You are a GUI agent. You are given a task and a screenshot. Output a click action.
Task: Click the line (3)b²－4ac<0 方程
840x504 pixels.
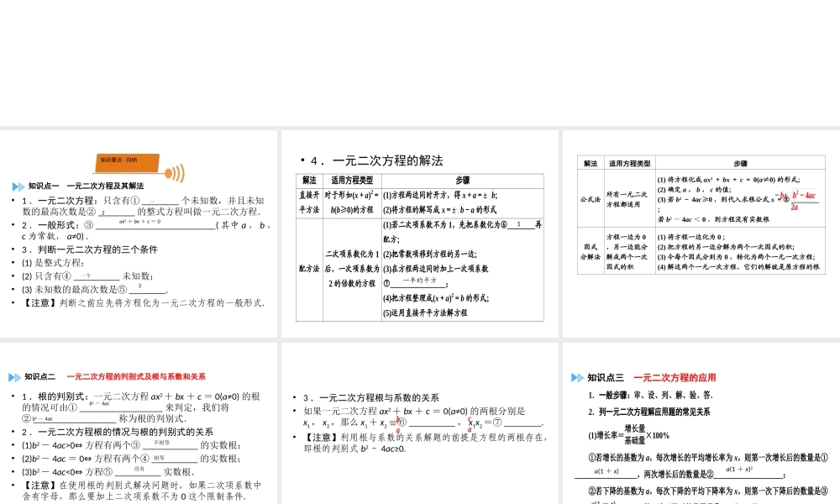click(x=108, y=472)
